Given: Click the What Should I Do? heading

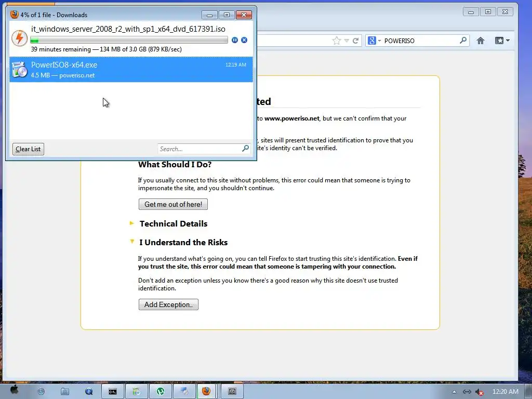Looking at the screenshot, I should [x=175, y=164].
